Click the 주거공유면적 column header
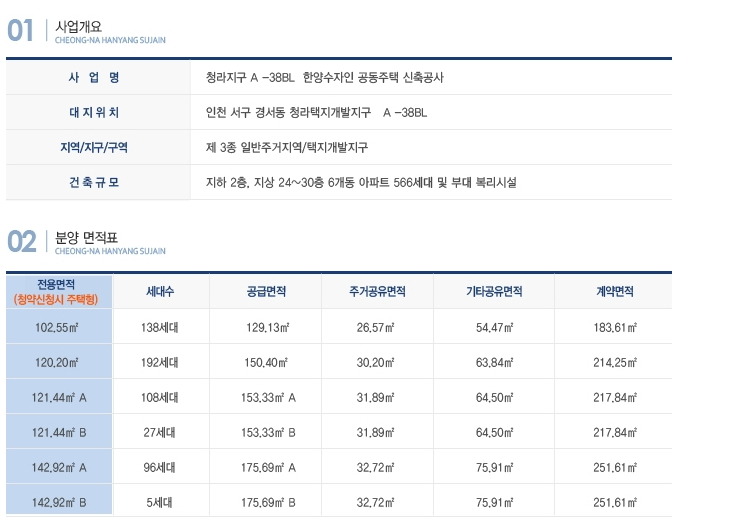The height and width of the screenshot is (524, 737). (x=377, y=291)
